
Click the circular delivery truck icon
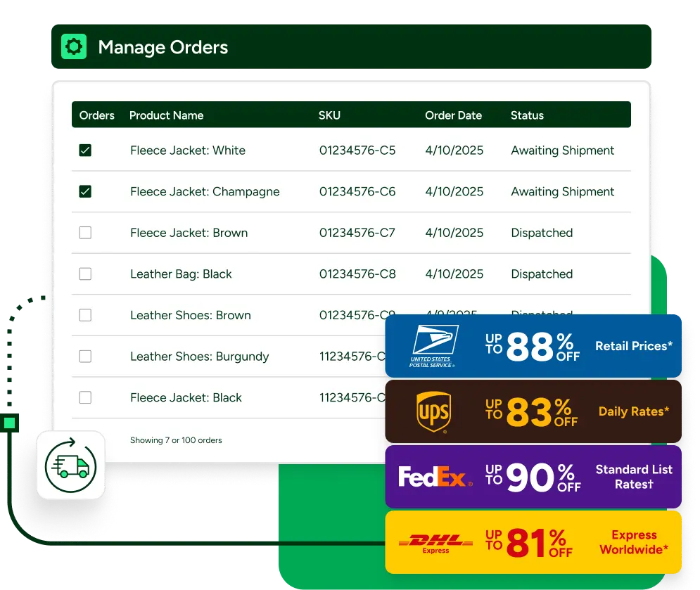(x=70, y=465)
